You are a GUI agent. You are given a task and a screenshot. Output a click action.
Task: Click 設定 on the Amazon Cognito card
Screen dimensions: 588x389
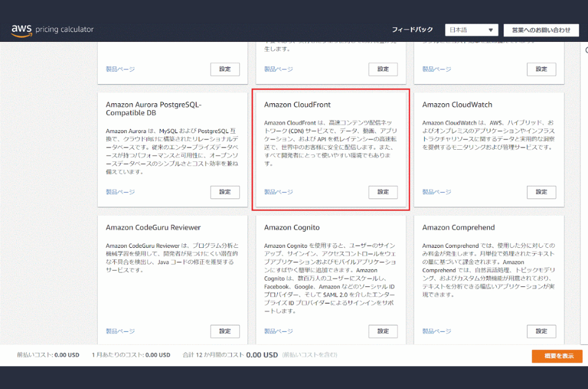383,331
